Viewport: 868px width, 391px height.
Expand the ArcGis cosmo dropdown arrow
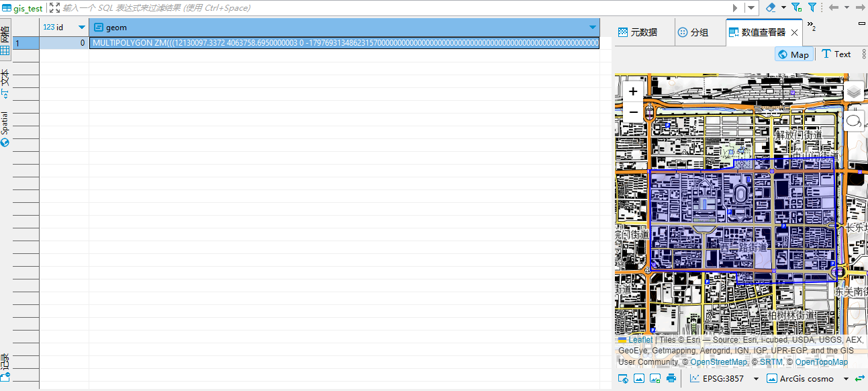click(x=846, y=379)
